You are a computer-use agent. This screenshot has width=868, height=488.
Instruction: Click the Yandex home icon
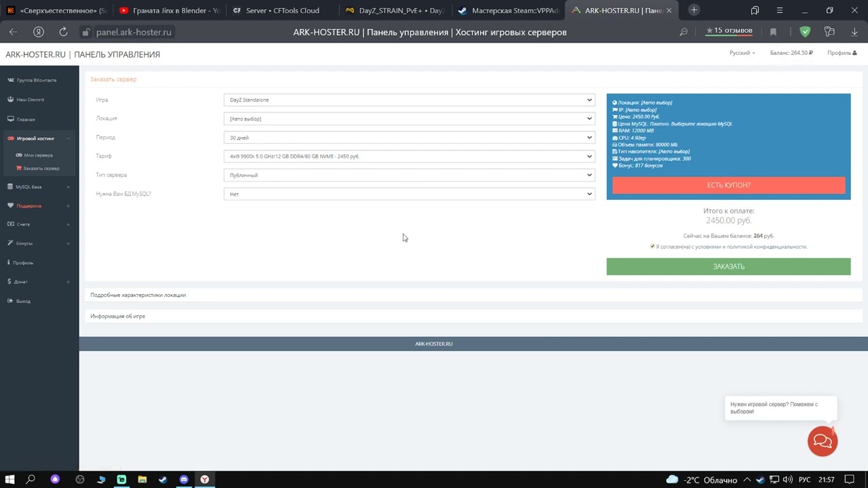[39, 32]
